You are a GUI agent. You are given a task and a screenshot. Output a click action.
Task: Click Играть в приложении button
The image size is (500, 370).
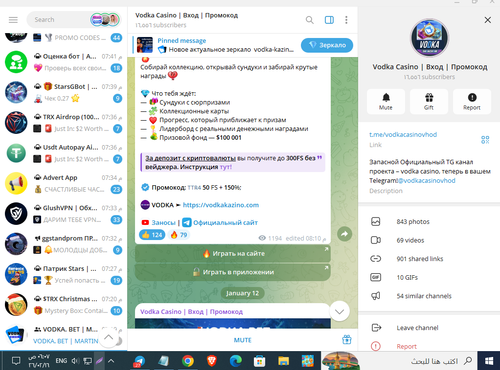[233, 272]
